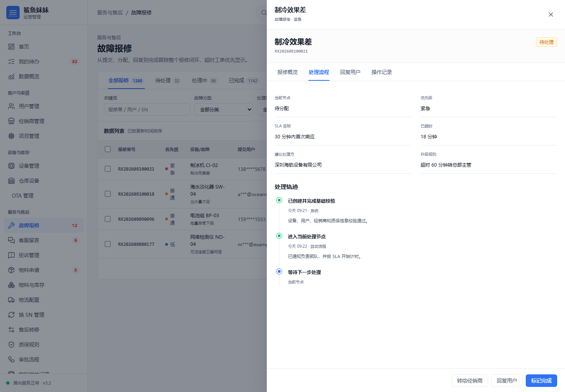565x392 pixels.
Task: Click the 转给经销商 button
Action: coord(470,381)
